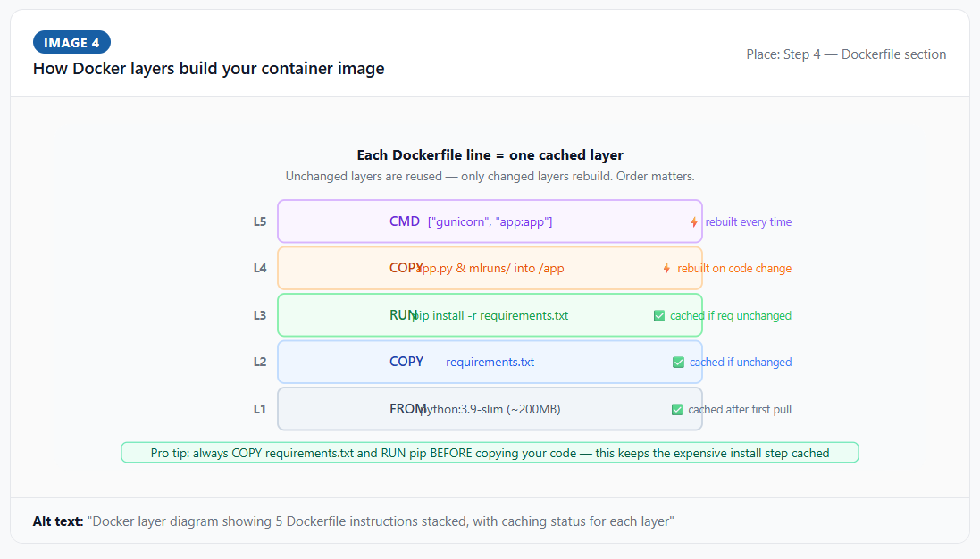Image resolution: width=980 pixels, height=559 pixels.
Task: Select the L4 COPY app.py layer box
Action: [490, 268]
